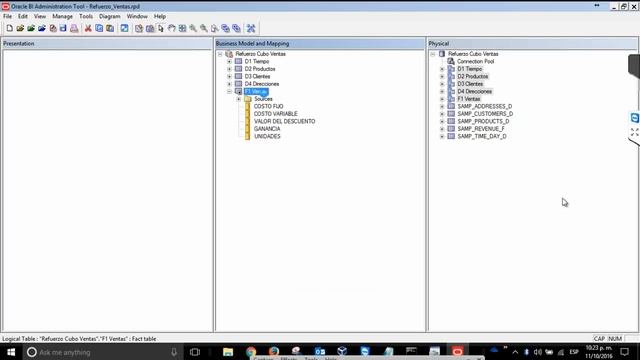Collapse F1 Ventas in Business Model pane
The image size is (640, 360).
(x=229, y=91)
